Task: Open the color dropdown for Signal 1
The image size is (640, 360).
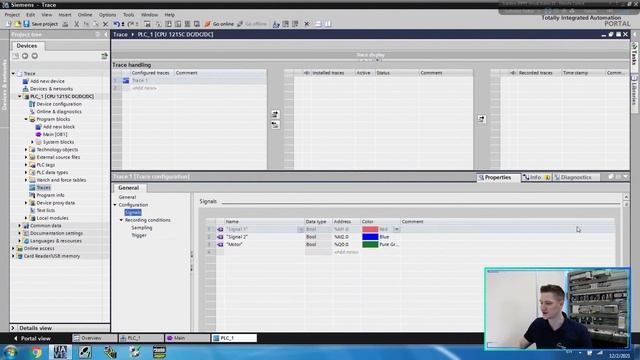Action: [396, 229]
